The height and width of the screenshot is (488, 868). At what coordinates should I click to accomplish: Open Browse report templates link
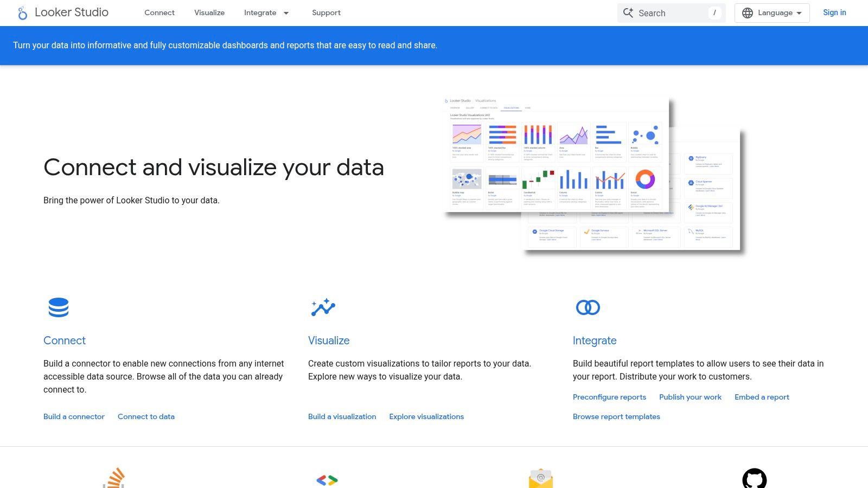click(x=616, y=416)
